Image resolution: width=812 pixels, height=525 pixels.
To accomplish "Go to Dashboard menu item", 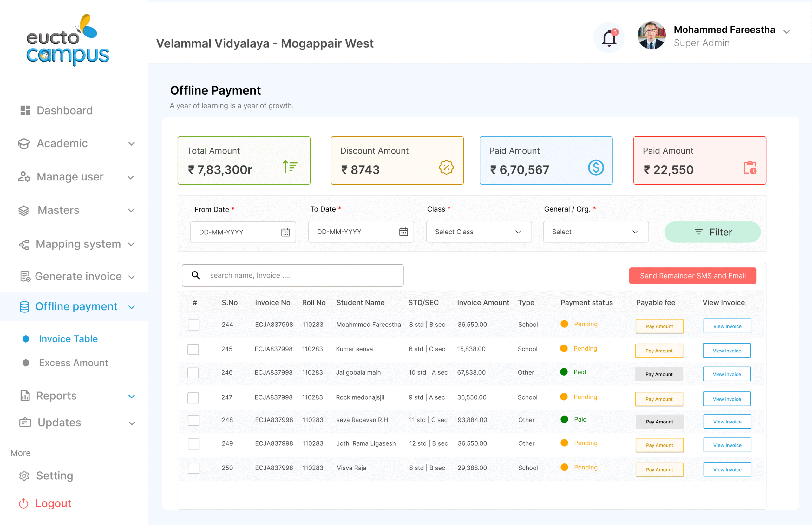I will [x=65, y=110].
